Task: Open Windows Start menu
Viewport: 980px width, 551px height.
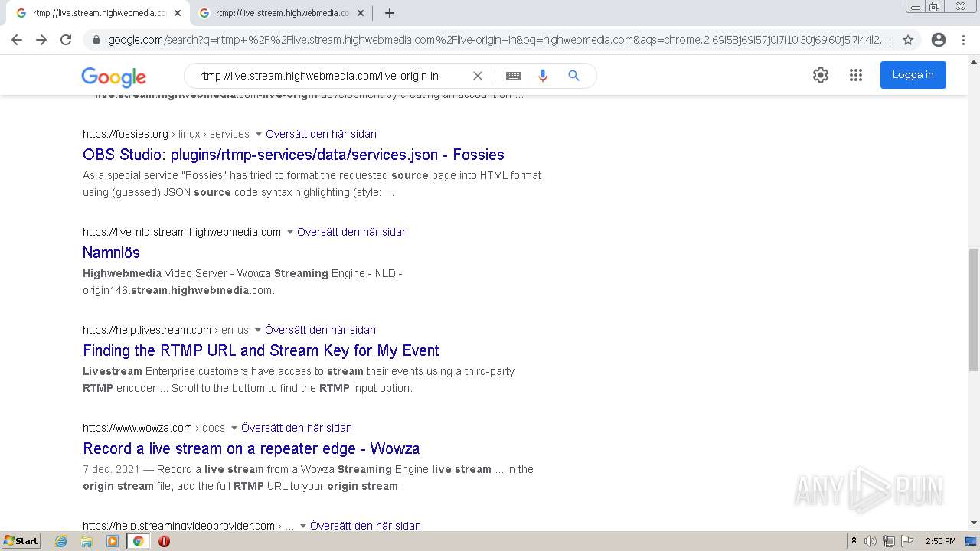Action: pyautogui.click(x=21, y=541)
